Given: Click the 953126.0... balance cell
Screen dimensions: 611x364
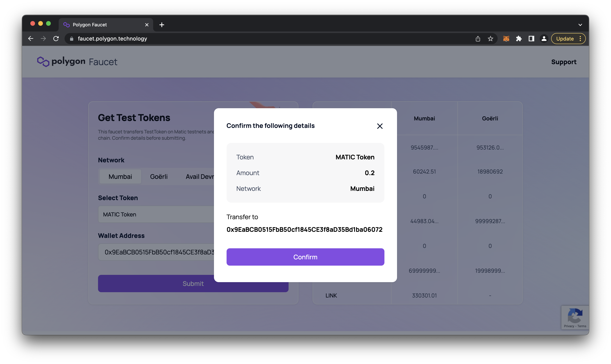Looking at the screenshot, I should coord(490,147).
